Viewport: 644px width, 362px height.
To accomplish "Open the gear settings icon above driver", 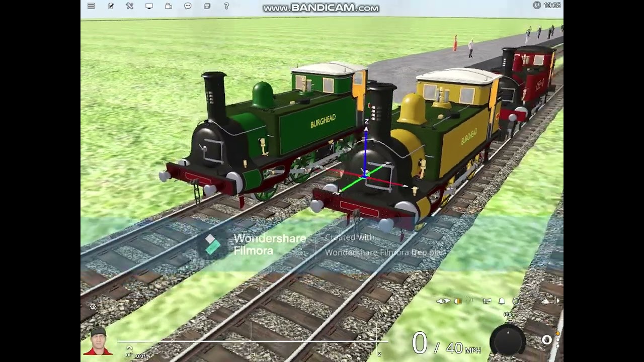I will point(93,306).
